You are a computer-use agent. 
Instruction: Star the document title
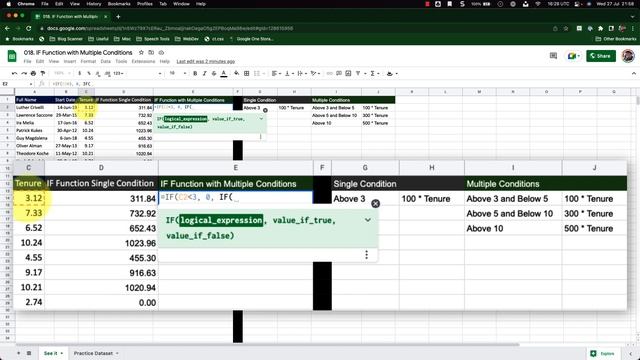141,53
